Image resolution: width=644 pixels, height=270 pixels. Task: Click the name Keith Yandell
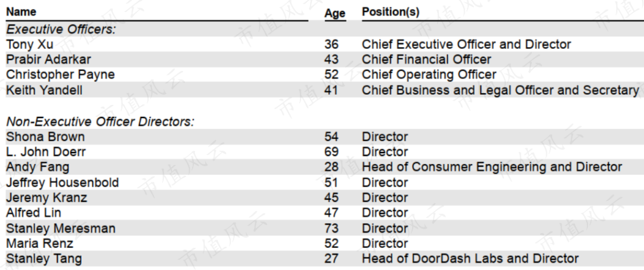(44, 91)
